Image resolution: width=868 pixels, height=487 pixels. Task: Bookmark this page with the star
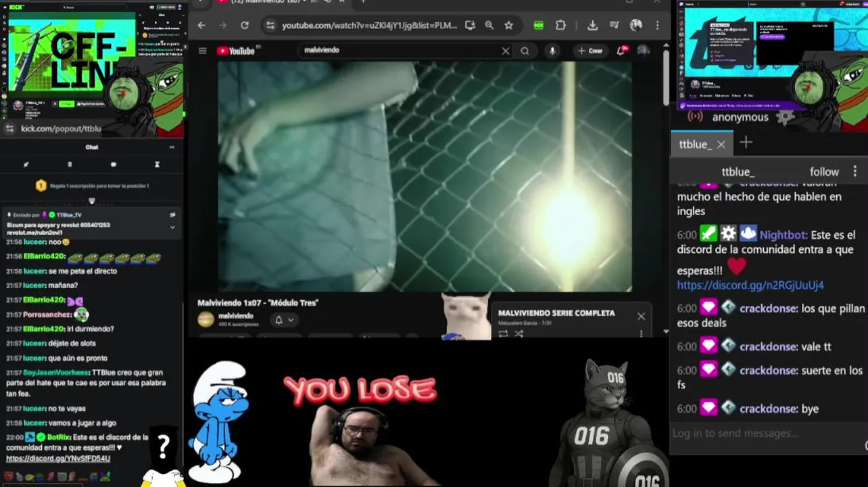[508, 26]
